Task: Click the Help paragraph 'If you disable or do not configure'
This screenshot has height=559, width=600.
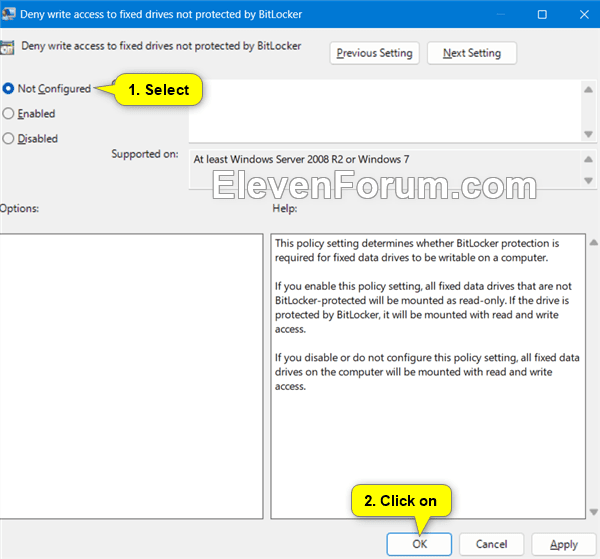Action: point(427,372)
